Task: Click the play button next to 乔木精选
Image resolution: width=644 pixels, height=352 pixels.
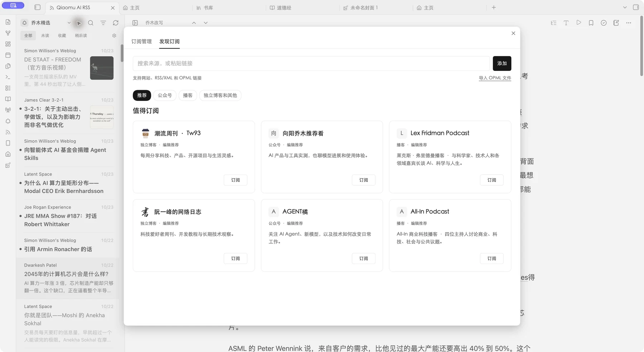Action: point(79,23)
